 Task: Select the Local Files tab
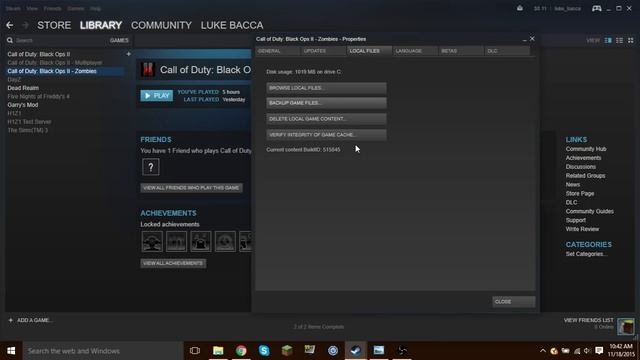tap(369, 51)
